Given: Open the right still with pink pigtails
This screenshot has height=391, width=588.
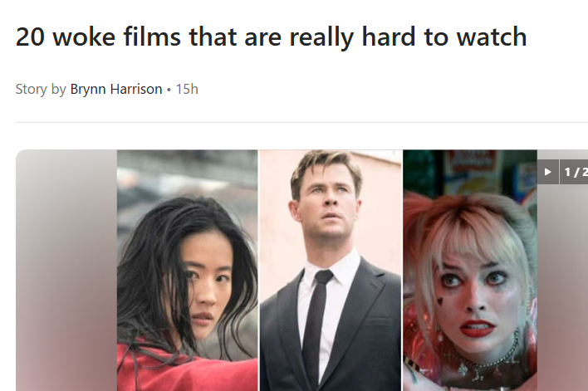Looking at the screenshot, I should pyautogui.click(x=470, y=271).
